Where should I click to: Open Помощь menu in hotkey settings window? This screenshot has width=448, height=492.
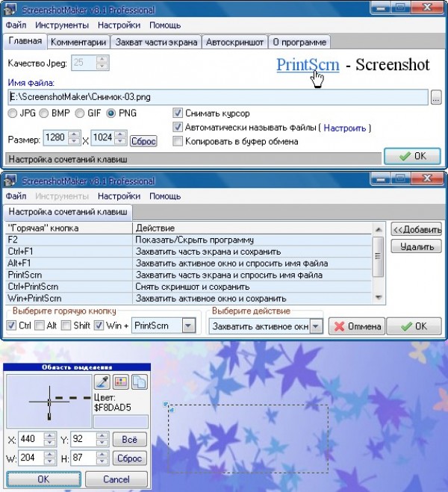click(165, 196)
